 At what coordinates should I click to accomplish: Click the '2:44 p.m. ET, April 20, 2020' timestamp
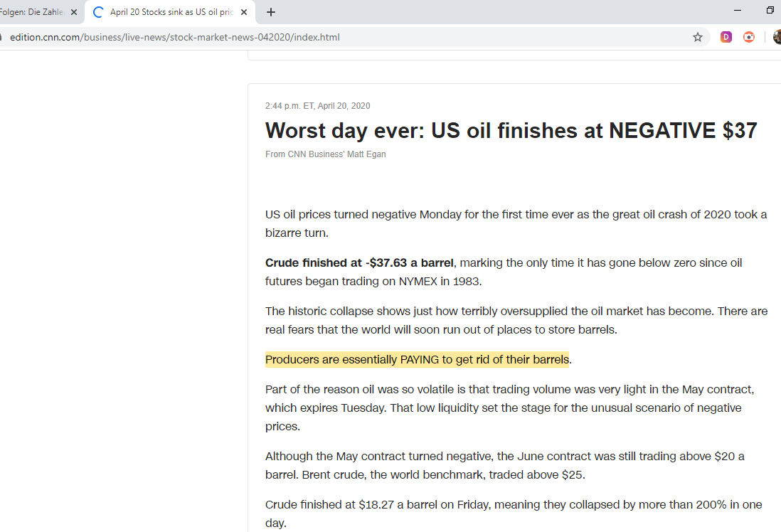point(317,106)
